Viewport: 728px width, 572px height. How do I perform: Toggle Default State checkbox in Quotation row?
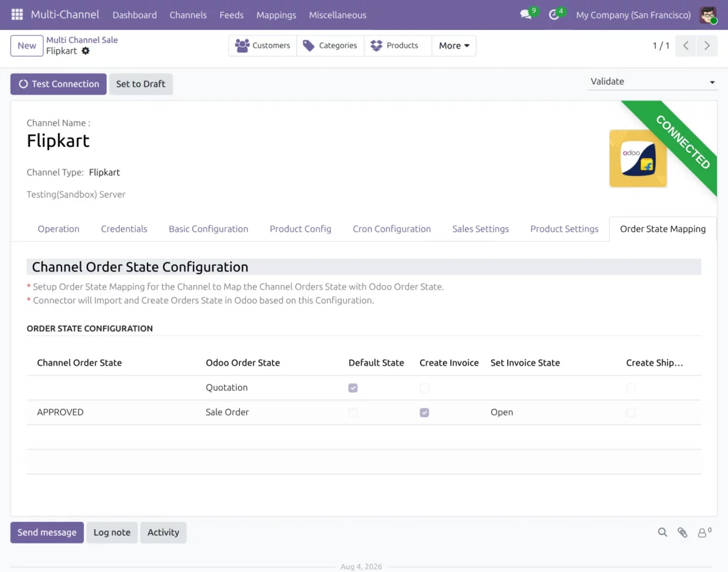pyautogui.click(x=353, y=388)
